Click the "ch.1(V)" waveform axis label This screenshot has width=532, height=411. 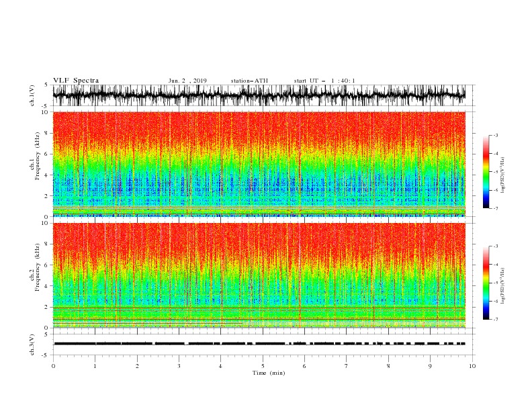pyautogui.click(x=32, y=95)
